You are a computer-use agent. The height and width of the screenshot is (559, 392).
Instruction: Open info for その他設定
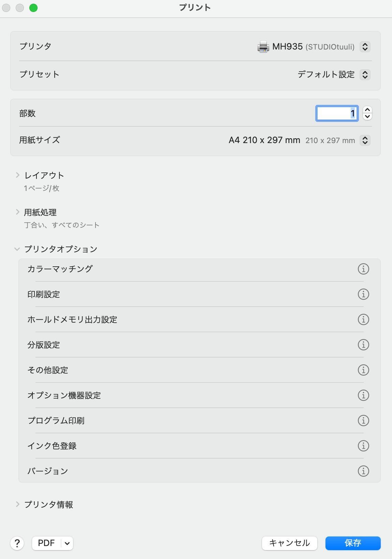coord(363,370)
